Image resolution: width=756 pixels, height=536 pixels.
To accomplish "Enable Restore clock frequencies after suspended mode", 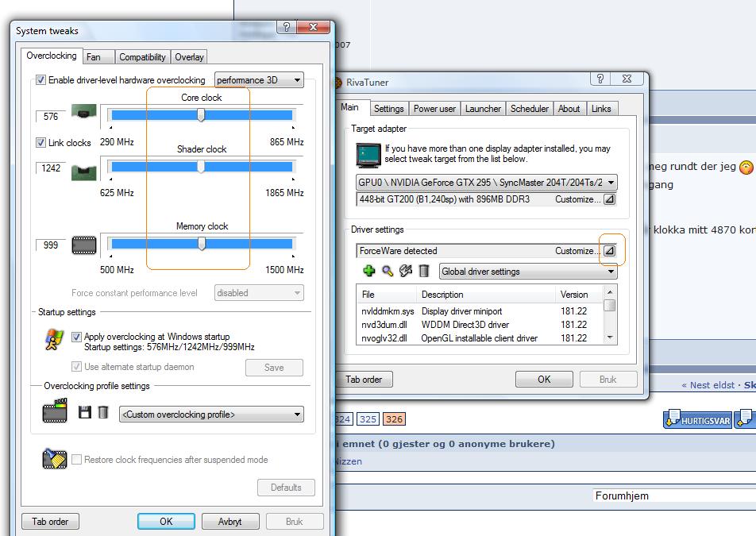I will pyautogui.click(x=76, y=459).
